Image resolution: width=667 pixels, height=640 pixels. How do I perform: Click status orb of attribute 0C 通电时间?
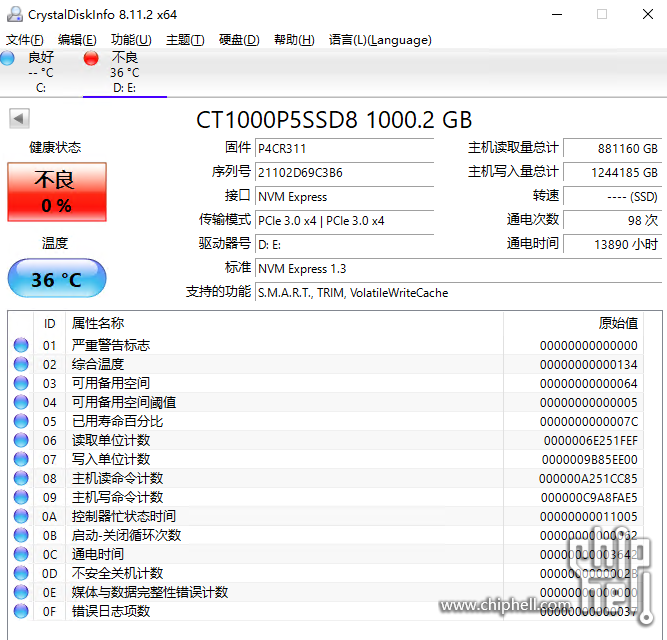tap(21, 554)
